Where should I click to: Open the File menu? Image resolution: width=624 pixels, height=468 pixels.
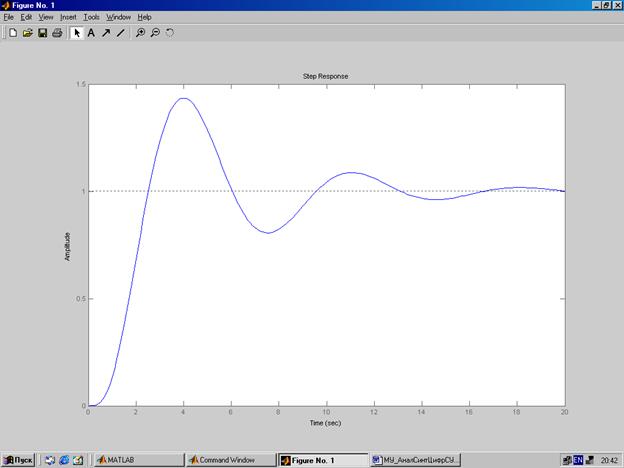tap(9, 17)
